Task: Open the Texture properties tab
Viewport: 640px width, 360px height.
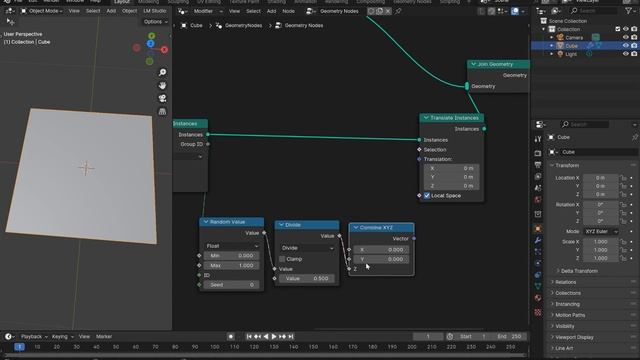Action: coord(538,313)
